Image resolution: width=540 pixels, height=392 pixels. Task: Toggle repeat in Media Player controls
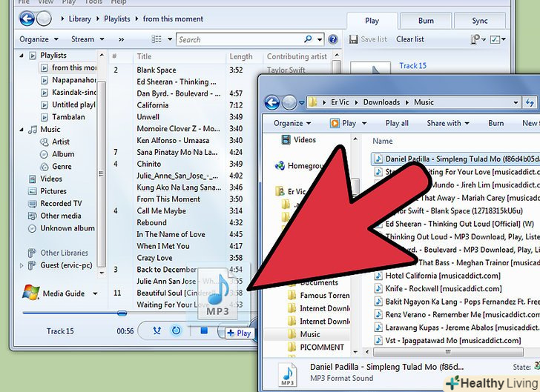click(x=176, y=331)
